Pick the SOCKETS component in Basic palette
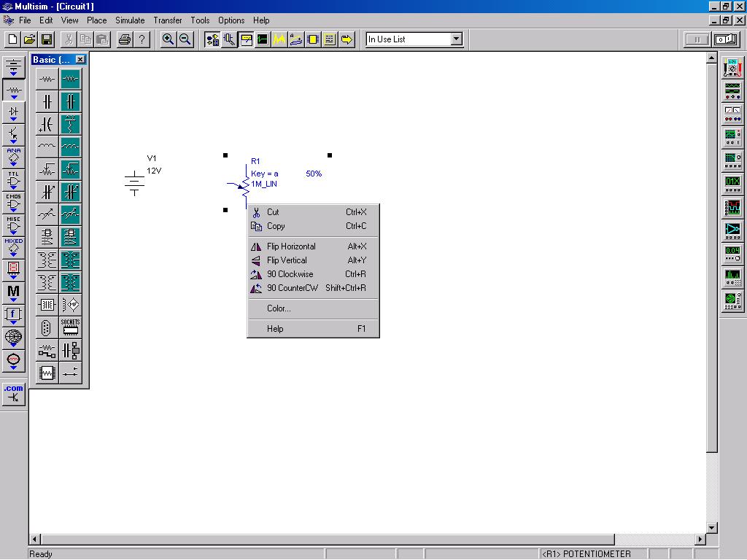 click(71, 327)
